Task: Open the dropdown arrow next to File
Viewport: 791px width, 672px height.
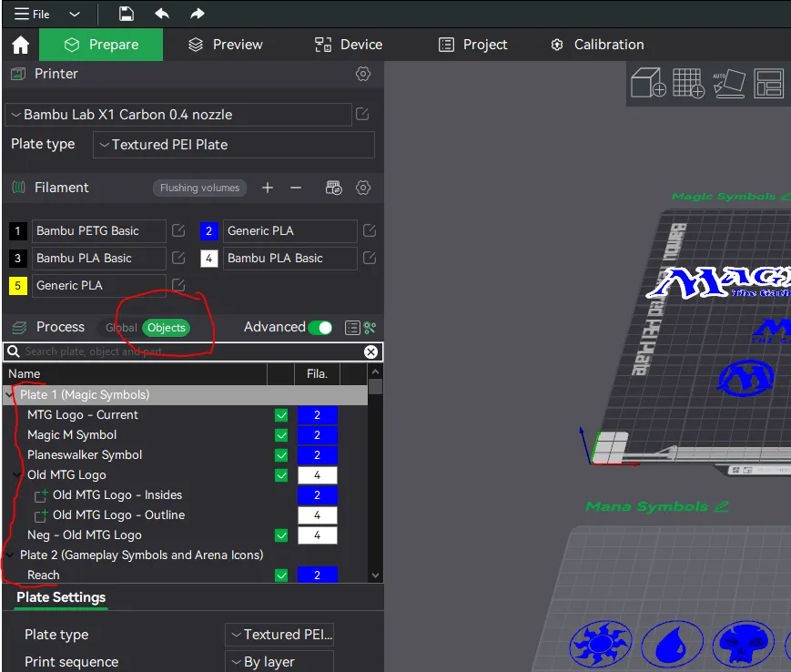Action: [x=75, y=15]
